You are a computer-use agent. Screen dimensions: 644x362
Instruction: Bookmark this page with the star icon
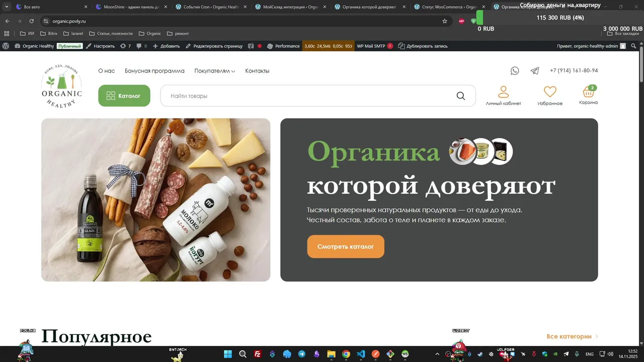445,21
